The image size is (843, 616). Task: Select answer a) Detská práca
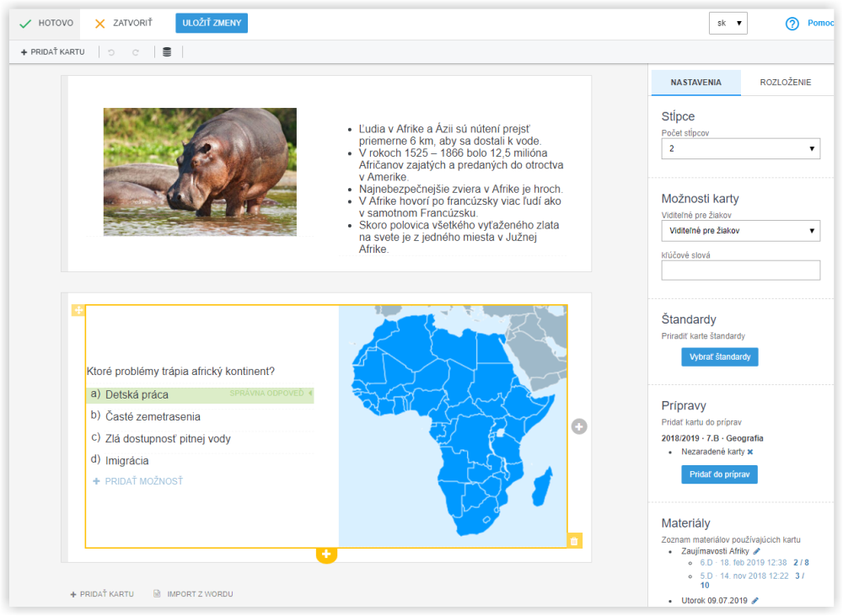click(x=200, y=394)
